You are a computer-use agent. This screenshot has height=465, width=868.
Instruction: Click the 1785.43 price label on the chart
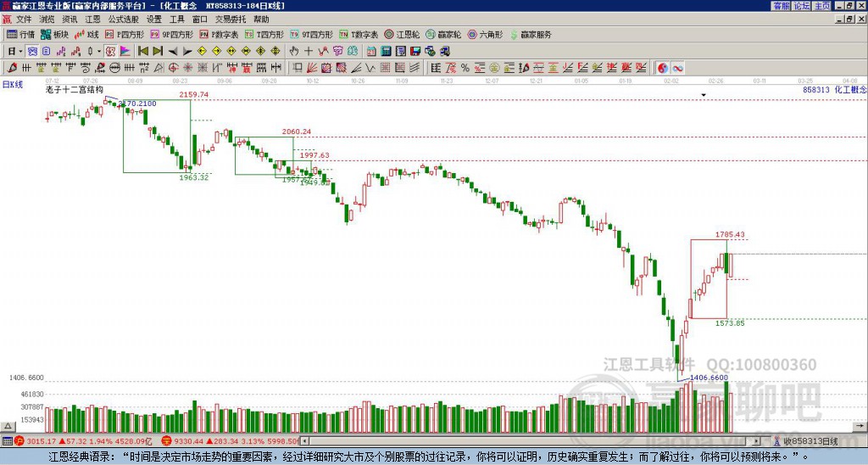(730, 234)
